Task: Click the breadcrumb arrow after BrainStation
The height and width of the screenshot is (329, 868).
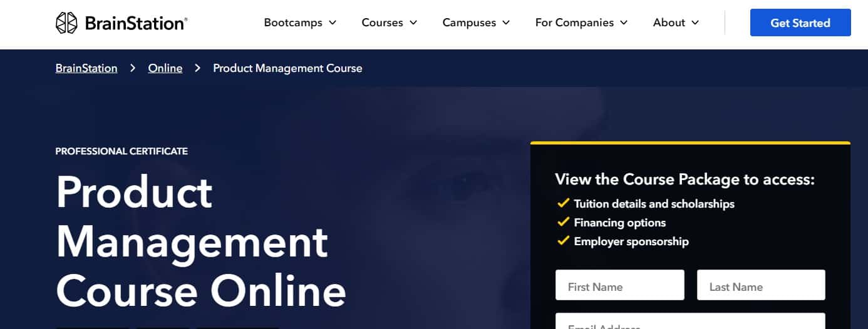Action: (x=133, y=68)
